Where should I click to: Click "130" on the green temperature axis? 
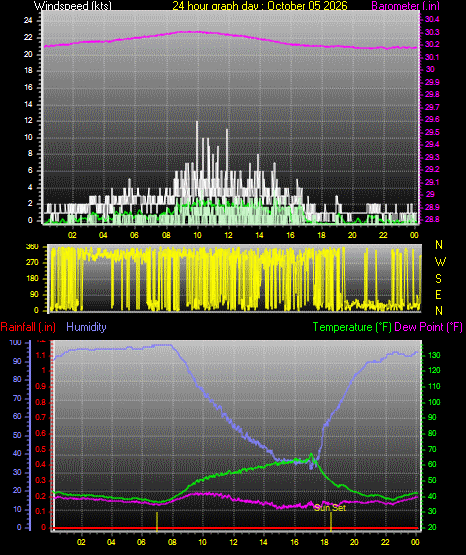[434, 355]
